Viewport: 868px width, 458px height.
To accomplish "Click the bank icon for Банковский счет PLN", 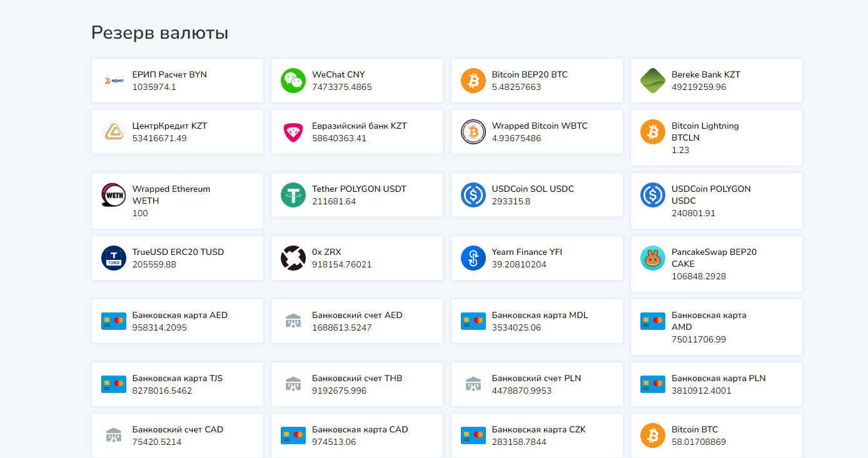I will 473,384.
